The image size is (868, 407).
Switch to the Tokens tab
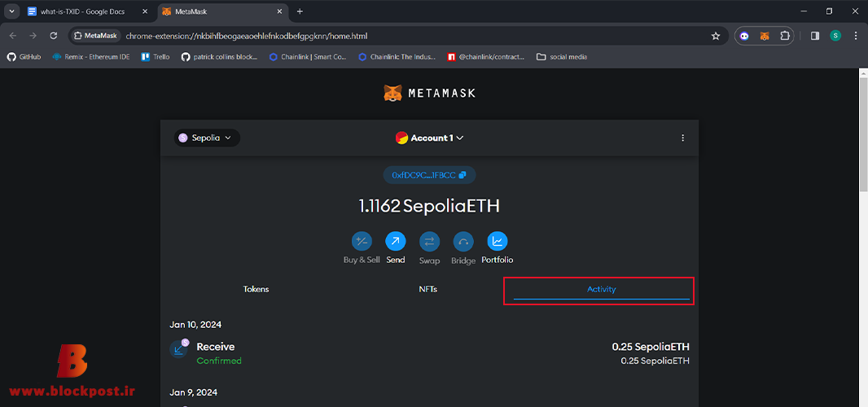[x=256, y=289]
